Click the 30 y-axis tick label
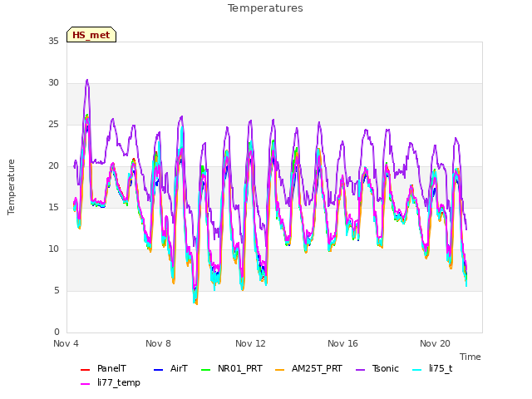Viewport: 532px width, 399px height. coord(53,83)
